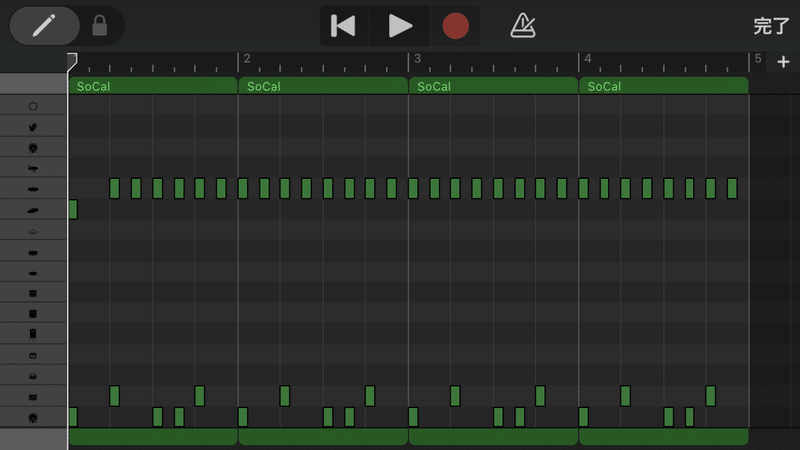Image resolution: width=800 pixels, height=450 pixels.
Task: Select the first hi-hat note in bar 1
Action: coord(114,188)
